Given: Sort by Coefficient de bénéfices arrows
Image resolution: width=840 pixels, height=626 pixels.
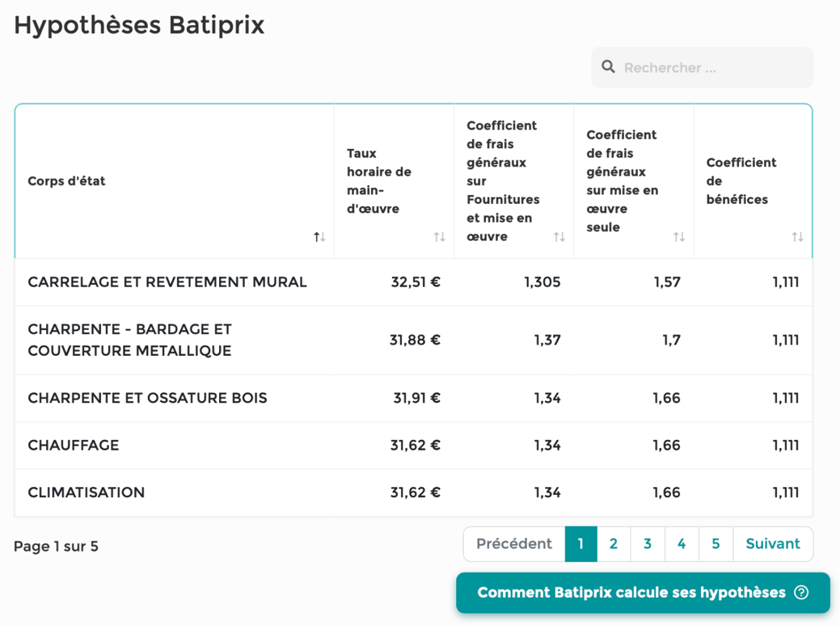Looking at the screenshot, I should click(798, 237).
